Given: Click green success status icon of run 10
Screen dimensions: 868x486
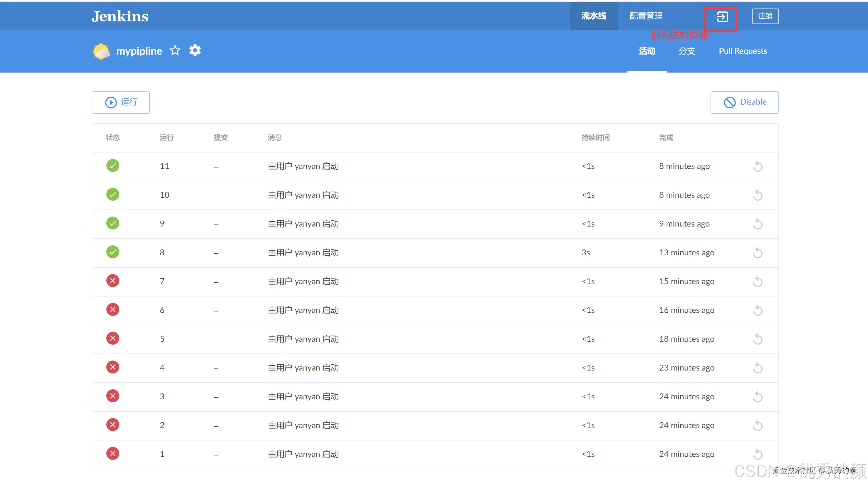Looking at the screenshot, I should coord(113,195).
